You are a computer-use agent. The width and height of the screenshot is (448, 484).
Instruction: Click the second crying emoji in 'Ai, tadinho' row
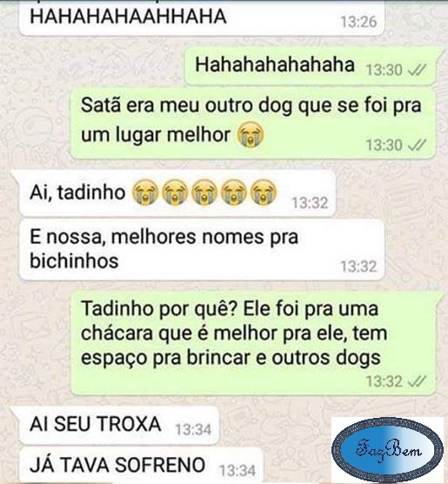[175, 192]
